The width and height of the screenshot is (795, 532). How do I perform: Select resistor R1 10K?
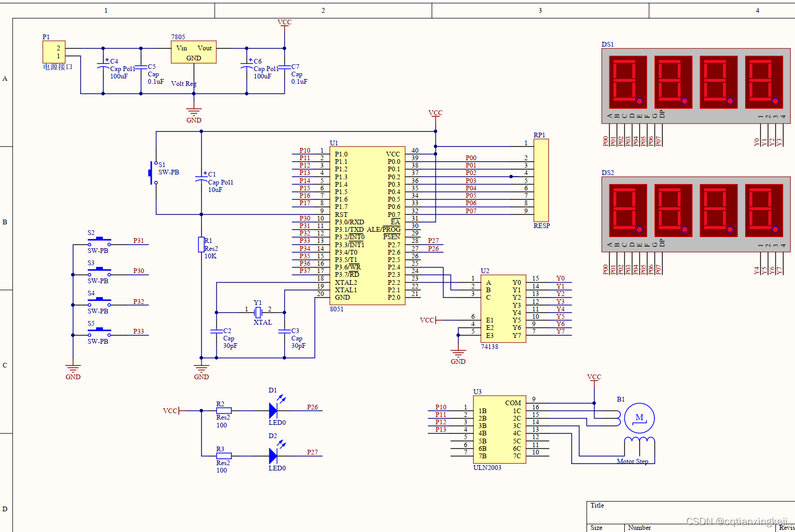click(202, 245)
